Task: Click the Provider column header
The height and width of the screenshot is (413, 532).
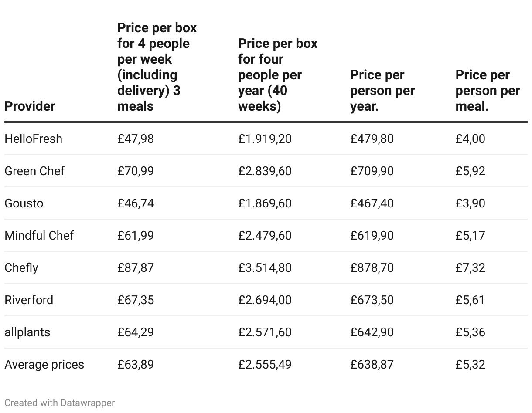Action: coord(30,106)
